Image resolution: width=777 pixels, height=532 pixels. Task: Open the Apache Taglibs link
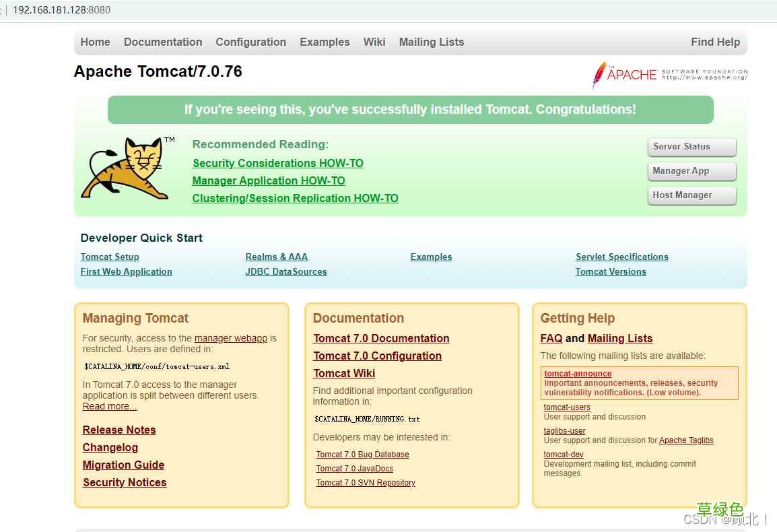click(686, 441)
